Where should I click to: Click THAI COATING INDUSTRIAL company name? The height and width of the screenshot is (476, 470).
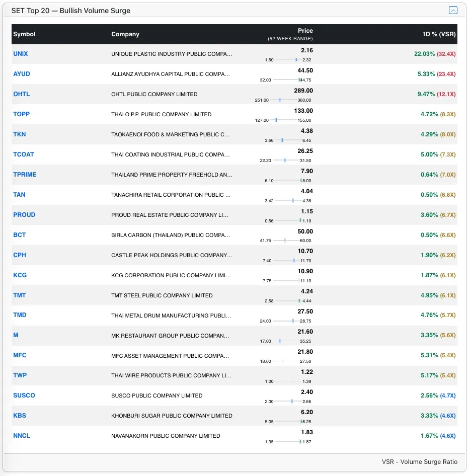coord(170,154)
